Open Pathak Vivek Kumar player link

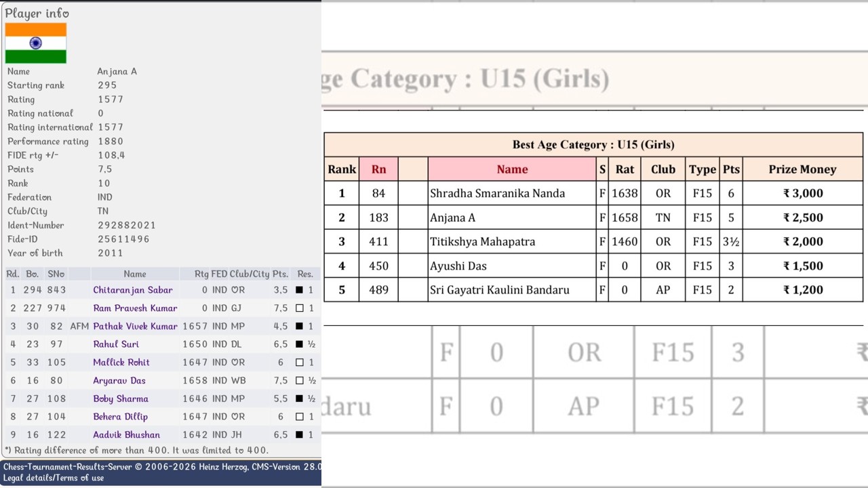(x=135, y=326)
